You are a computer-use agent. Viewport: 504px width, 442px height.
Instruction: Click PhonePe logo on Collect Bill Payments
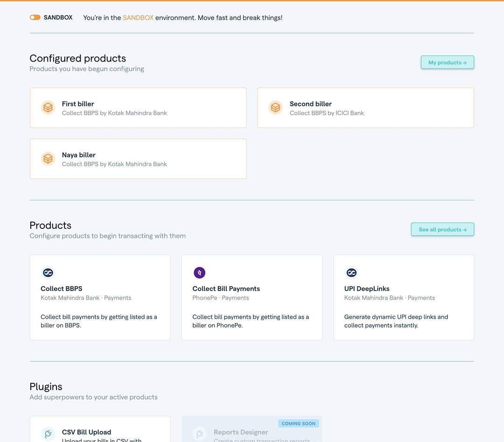[x=200, y=273]
